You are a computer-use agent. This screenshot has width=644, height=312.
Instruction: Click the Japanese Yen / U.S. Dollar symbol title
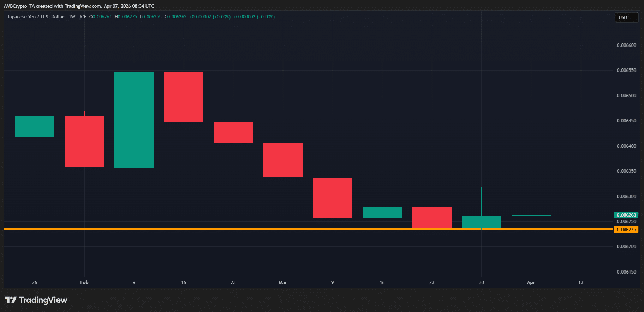click(35, 17)
